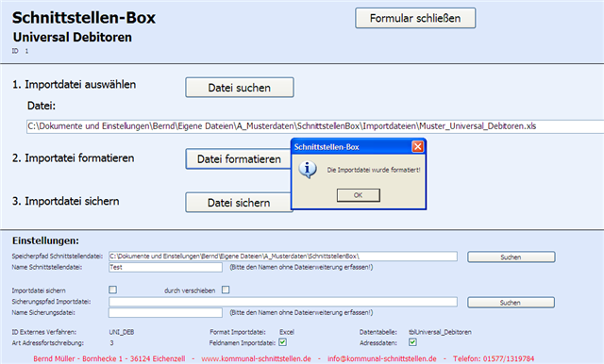This screenshot has height=364, width=604.
Task: Click the info@kommunal-schnittstellen.de email address
Action: [382, 358]
